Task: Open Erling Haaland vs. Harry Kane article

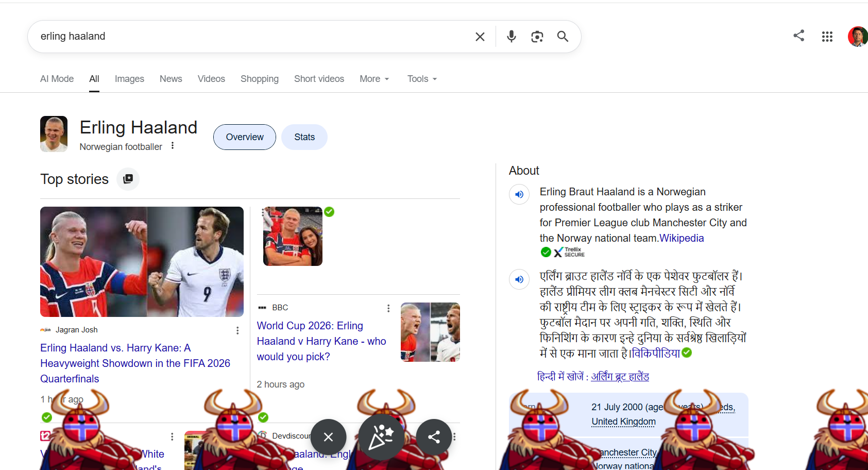Action: [x=135, y=363]
